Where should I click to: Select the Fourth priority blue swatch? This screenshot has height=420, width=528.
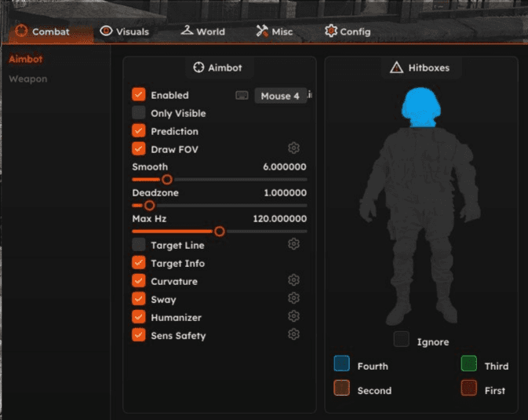click(342, 363)
